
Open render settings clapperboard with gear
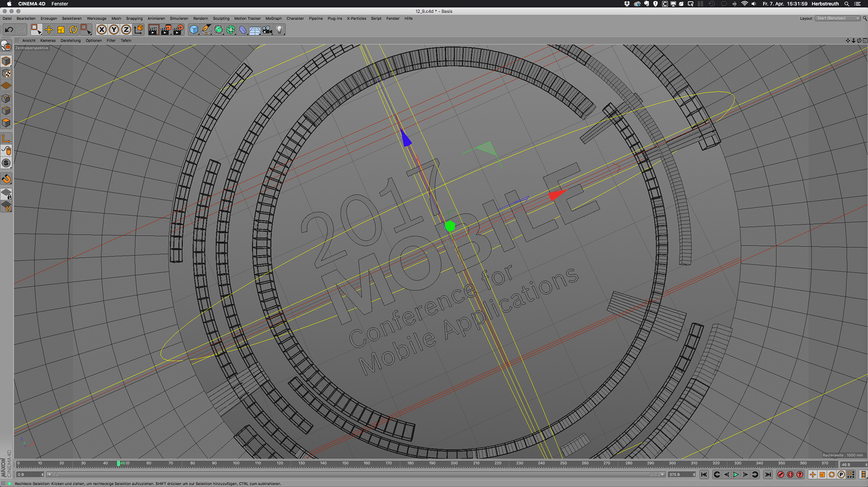179,30
